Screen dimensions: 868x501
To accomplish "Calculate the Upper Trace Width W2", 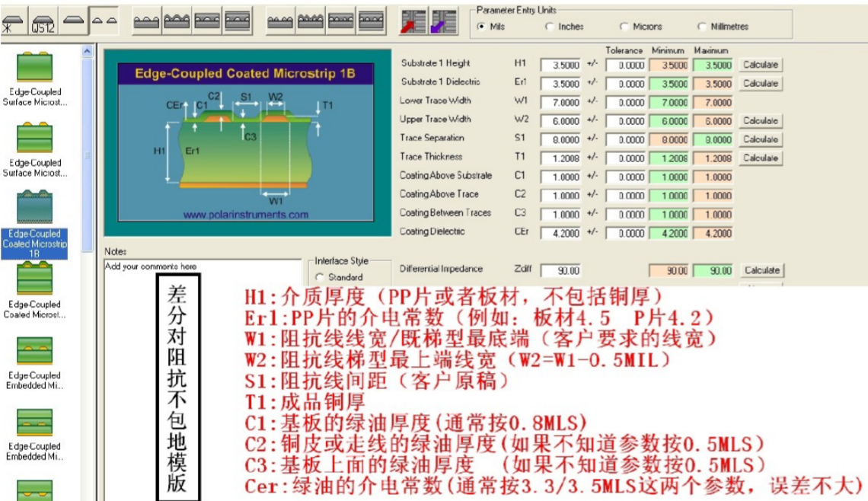I will [760, 121].
